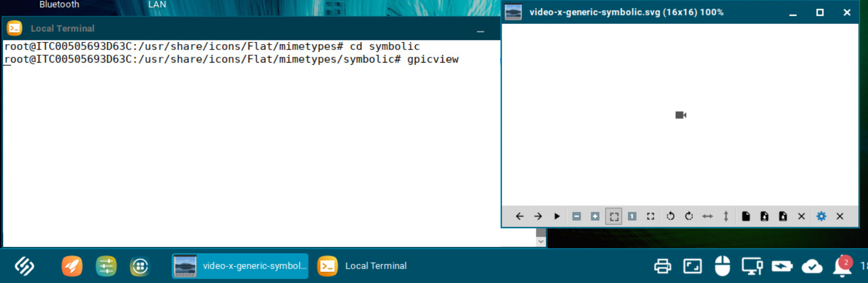
Task: Zoom out using the minus icon
Action: [576, 216]
